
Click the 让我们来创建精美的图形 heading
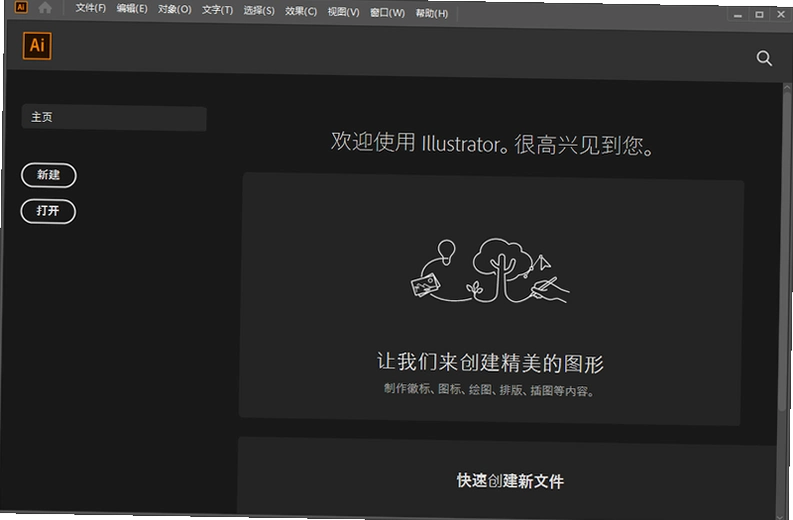pos(490,363)
